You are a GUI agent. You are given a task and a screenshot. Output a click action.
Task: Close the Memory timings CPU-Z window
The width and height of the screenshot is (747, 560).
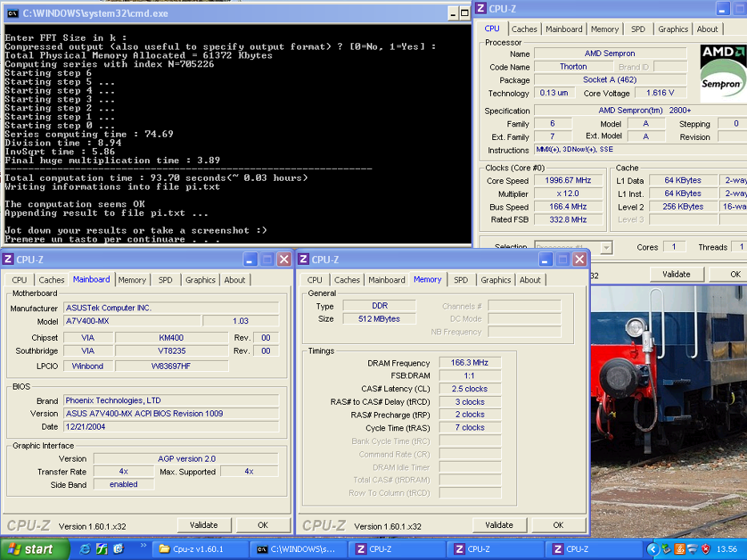(580, 259)
